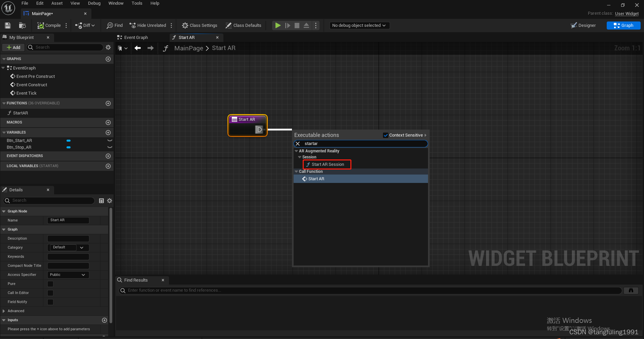Add a new event dispatcher plus icon

point(108,156)
